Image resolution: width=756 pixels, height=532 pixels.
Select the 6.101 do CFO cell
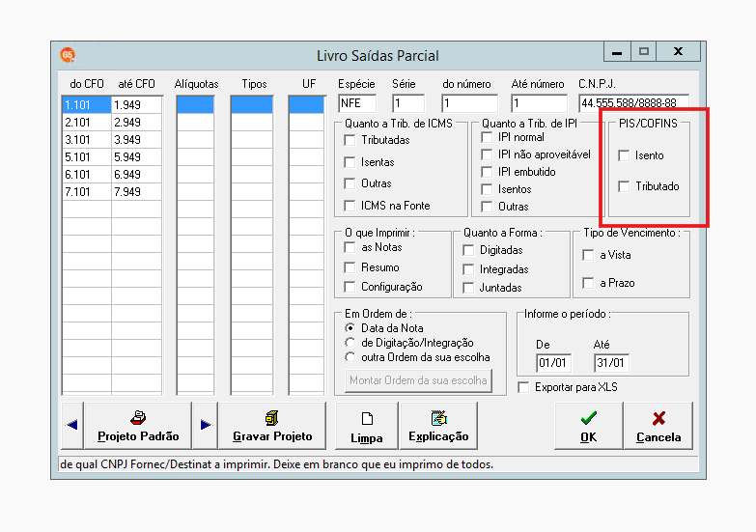87,175
